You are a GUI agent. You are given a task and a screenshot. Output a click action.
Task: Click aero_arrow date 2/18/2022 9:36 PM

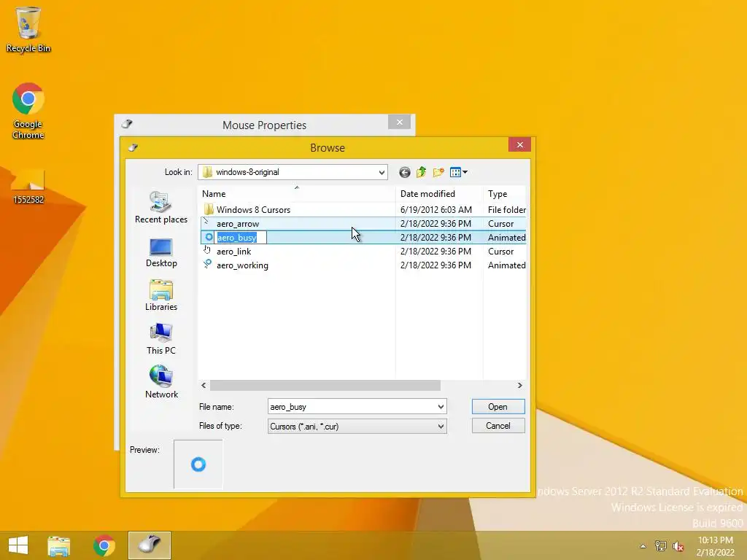tap(436, 224)
